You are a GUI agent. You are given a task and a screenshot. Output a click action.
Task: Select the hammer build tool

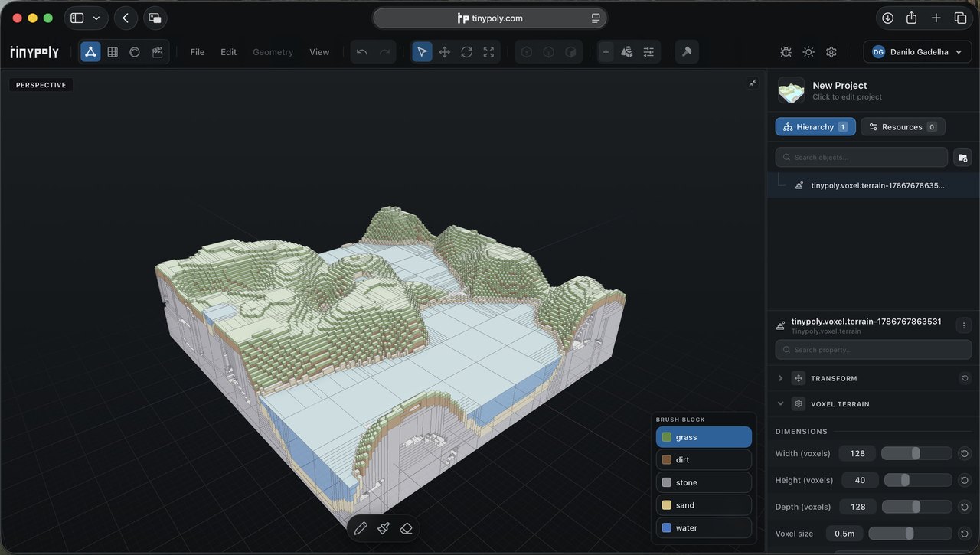click(687, 52)
